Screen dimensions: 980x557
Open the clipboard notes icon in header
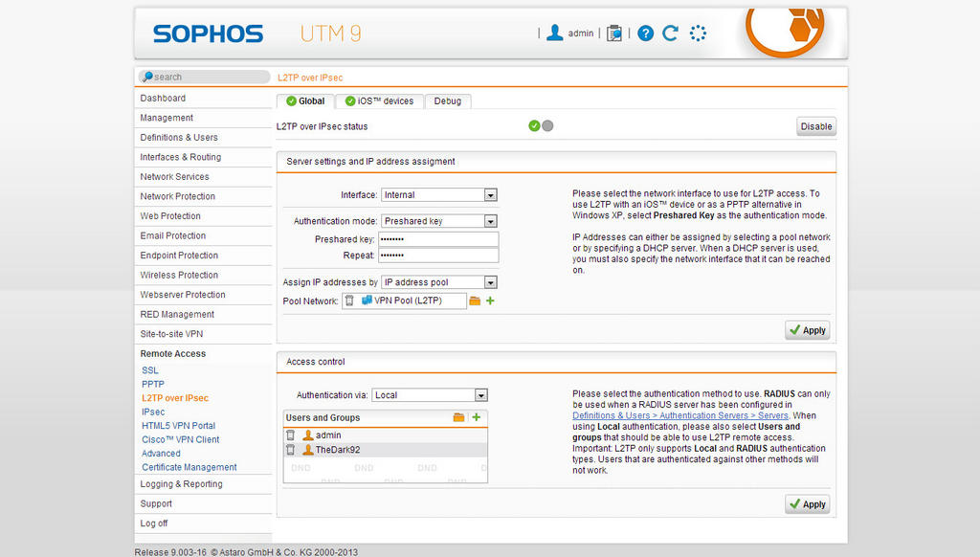tap(613, 33)
